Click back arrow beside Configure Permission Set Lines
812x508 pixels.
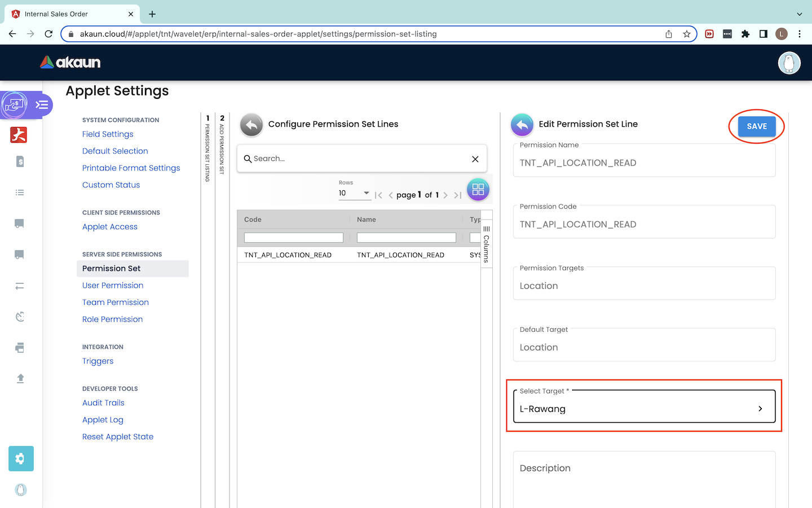coord(251,125)
